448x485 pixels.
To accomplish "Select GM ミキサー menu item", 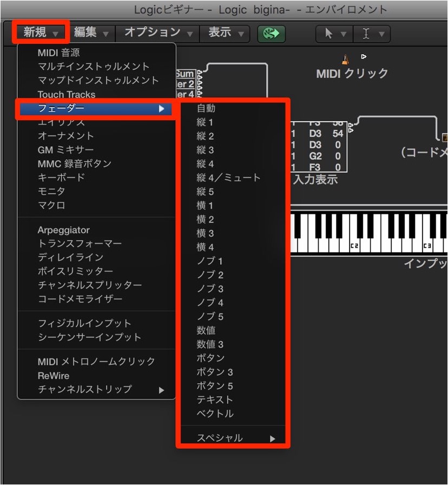I will 96,150.
